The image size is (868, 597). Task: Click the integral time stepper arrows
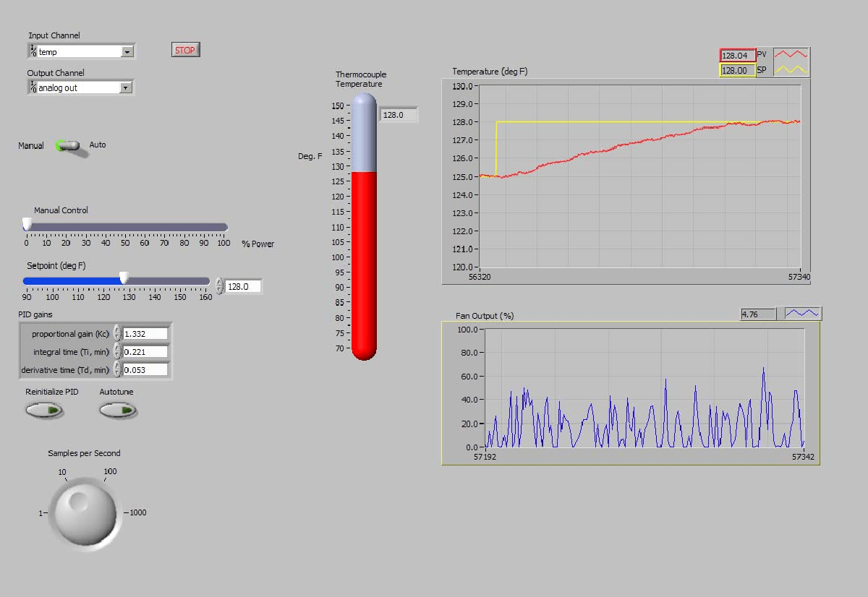tap(117, 352)
